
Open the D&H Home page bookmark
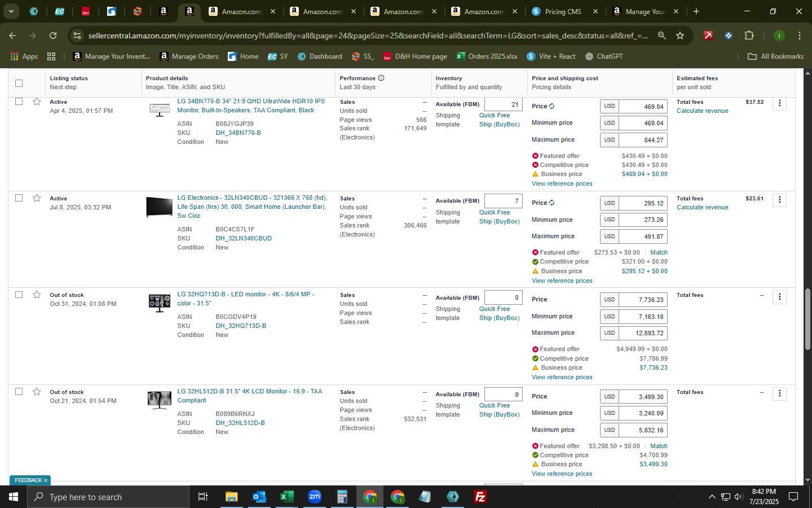[x=415, y=56]
